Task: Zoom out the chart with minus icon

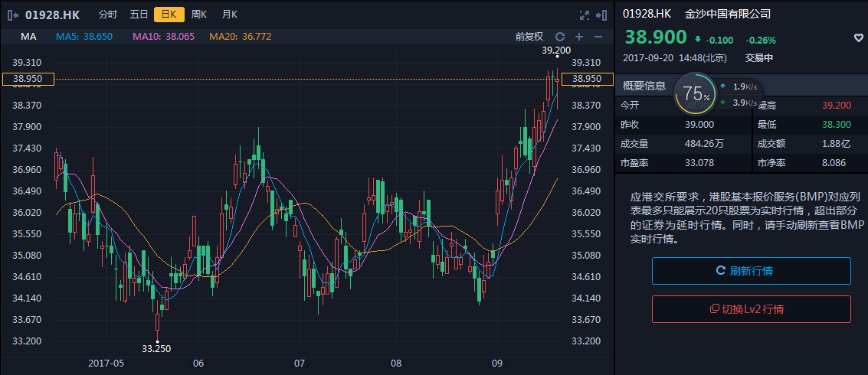Action: [x=598, y=37]
